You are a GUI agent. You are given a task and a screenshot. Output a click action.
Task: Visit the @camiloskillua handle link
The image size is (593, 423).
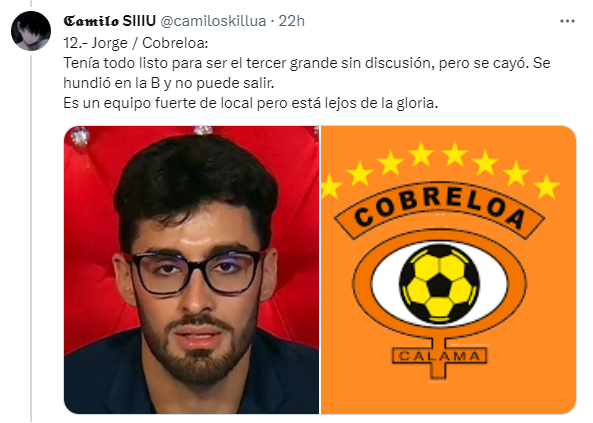(213, 21)
